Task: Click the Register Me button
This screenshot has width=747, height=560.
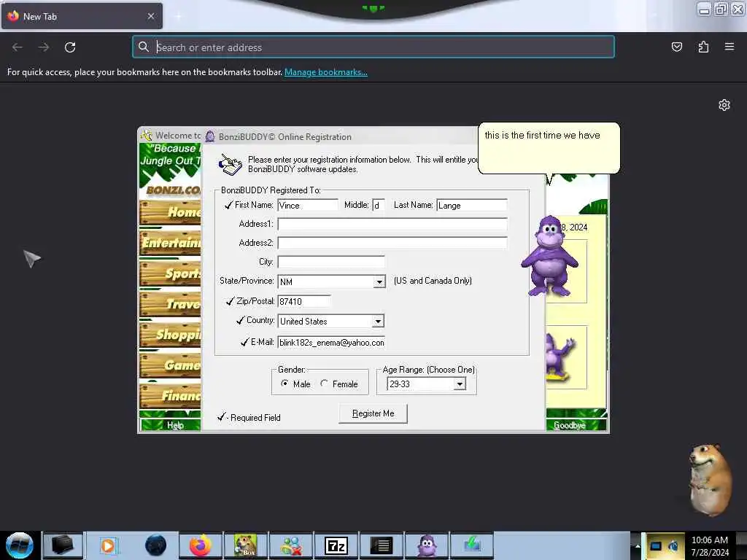Action: 373,413
